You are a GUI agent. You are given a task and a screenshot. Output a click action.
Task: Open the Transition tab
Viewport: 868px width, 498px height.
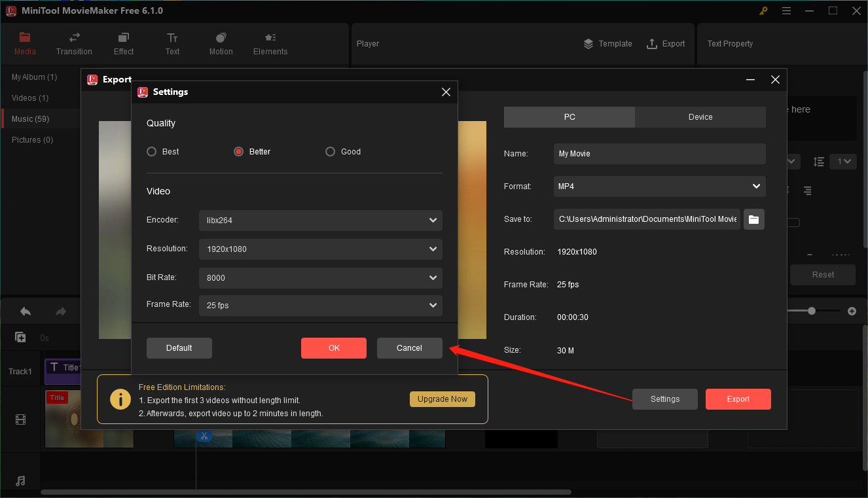[74, 44]
